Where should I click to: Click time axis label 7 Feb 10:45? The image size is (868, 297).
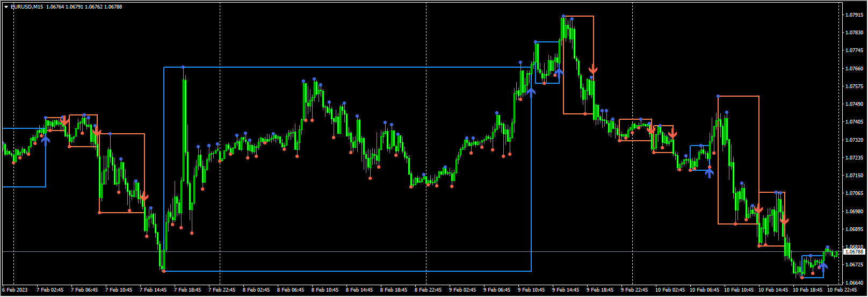119,290
